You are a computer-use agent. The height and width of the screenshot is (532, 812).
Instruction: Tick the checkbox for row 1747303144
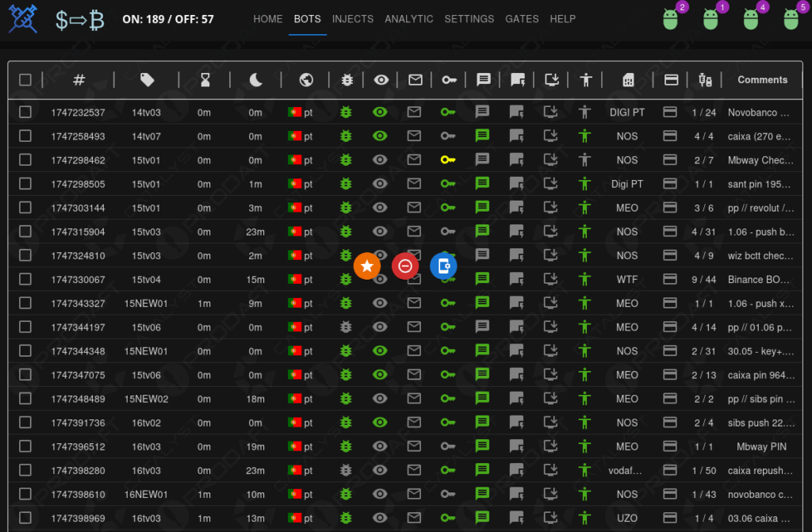pyautogui.click(x=25, y=207)
